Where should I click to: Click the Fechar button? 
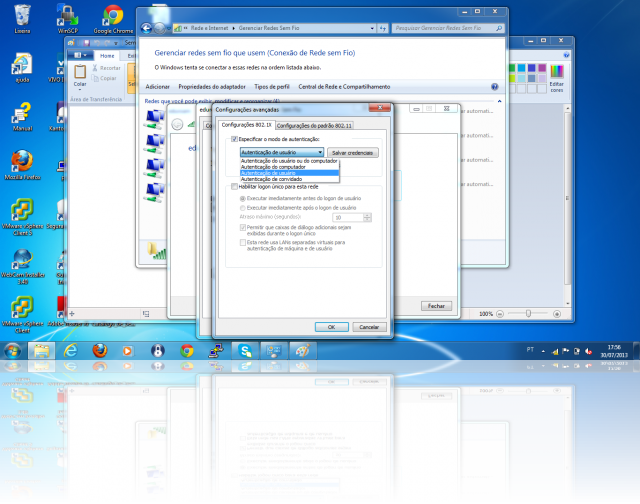[x=436, y=306]
